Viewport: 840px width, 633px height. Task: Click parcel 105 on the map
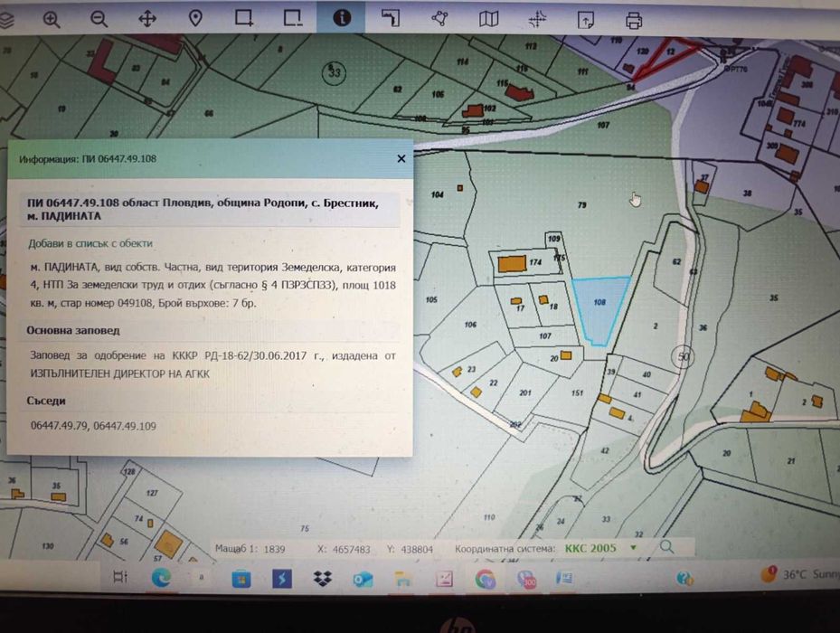click(431, 299)
